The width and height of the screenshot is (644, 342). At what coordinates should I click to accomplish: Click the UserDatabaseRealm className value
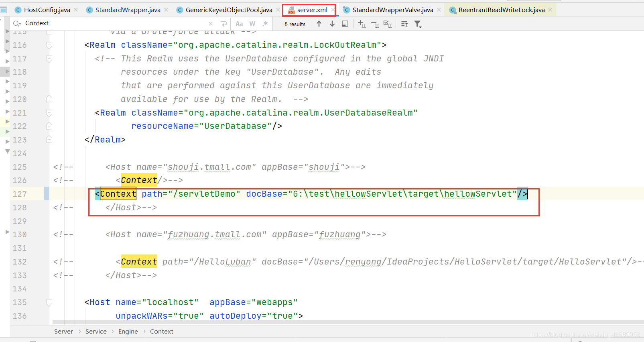(x=301, y=113)
